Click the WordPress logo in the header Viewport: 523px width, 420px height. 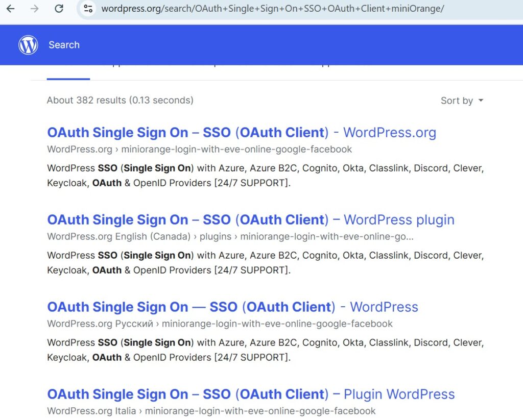[28, 45]
